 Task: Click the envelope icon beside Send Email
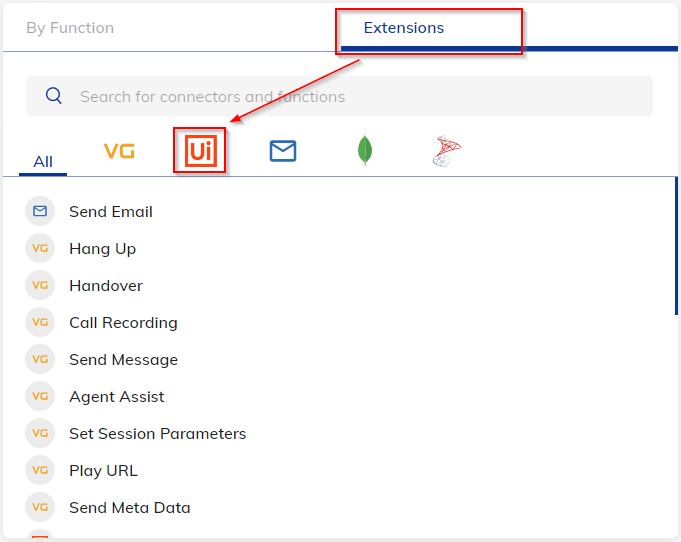tap(40, 211)
